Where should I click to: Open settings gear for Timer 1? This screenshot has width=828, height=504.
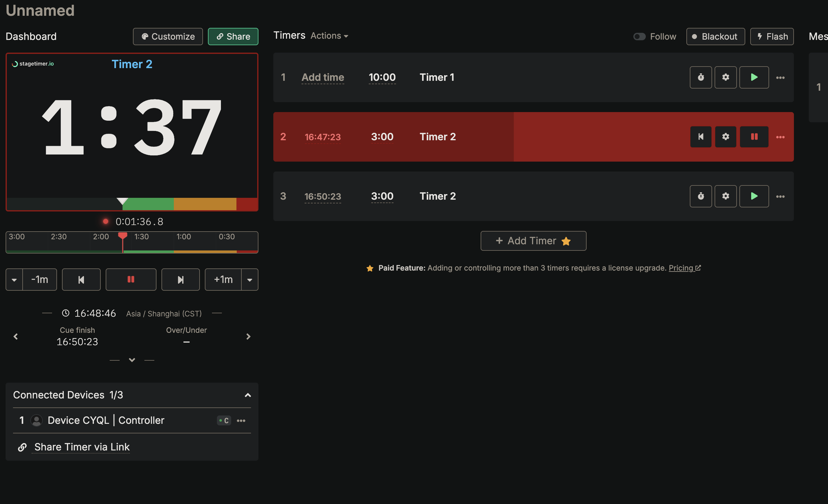click(x=725, y=77)
